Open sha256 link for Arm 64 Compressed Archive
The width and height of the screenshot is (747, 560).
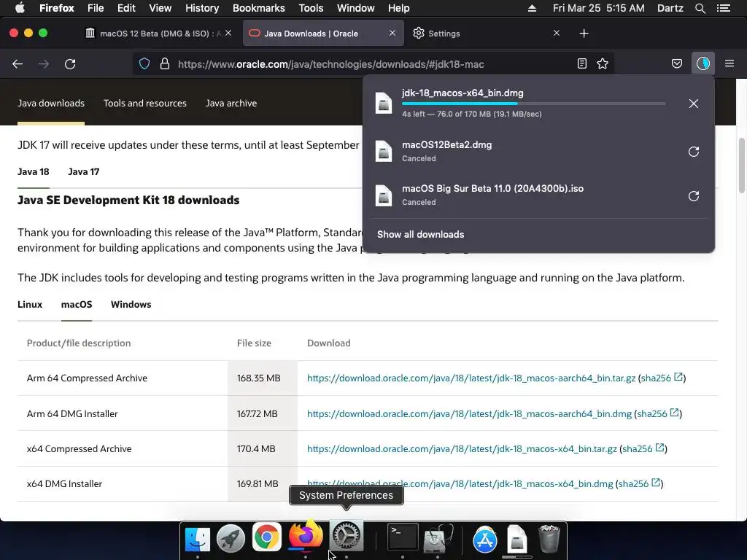point(662,378)
